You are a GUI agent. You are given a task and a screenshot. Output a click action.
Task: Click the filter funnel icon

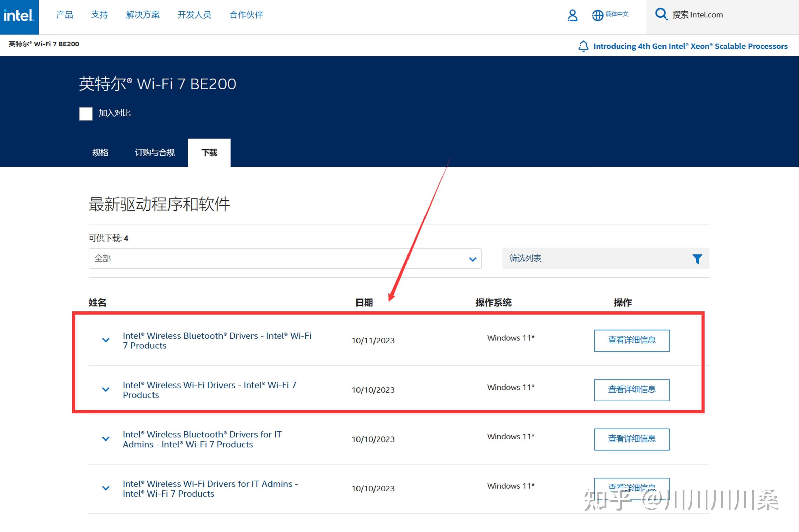[697, 259]
